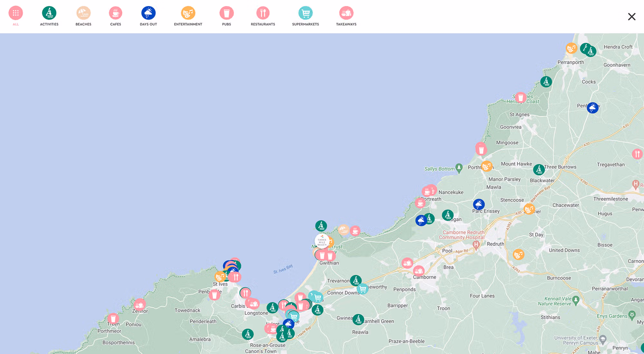
Task: Select the activities marker at Carnhell Green
Action: click(x=358, y=319)
